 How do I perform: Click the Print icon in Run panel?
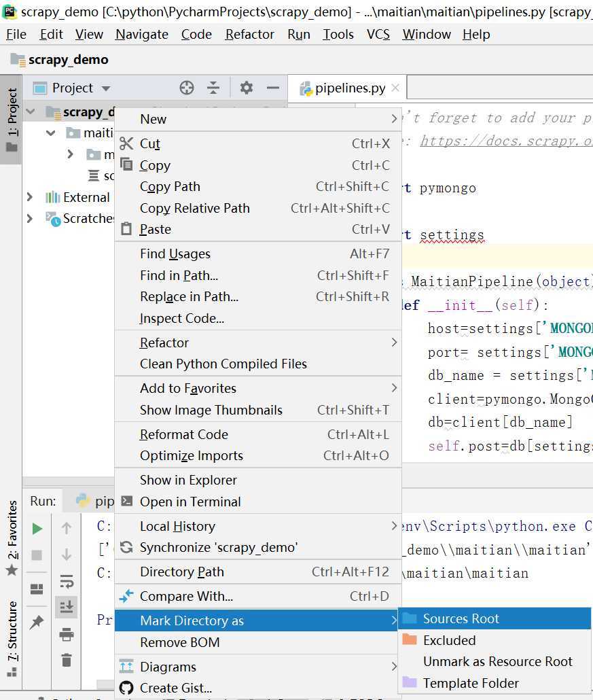pos(67,634)
